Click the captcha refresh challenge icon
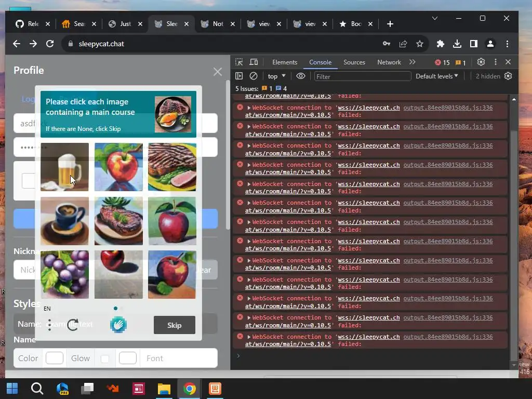 pyautogui.click(x=73, y=325)
